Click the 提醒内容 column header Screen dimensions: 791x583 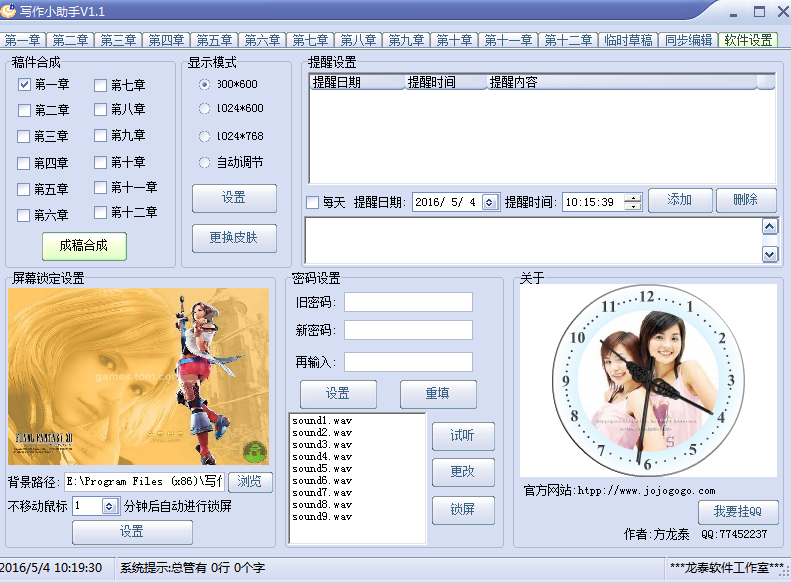(622, 82)
